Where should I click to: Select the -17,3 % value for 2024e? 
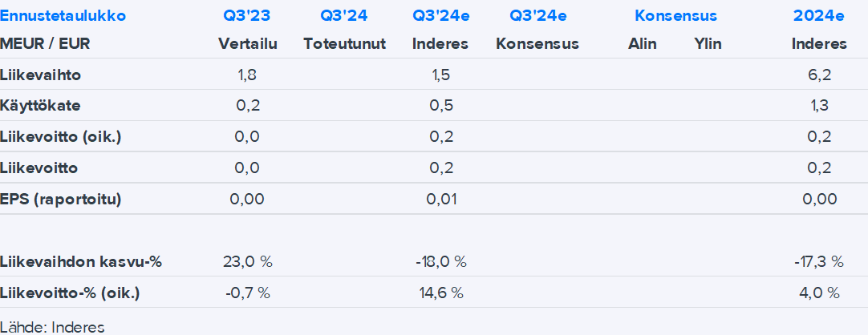click(x=819, y=262)
